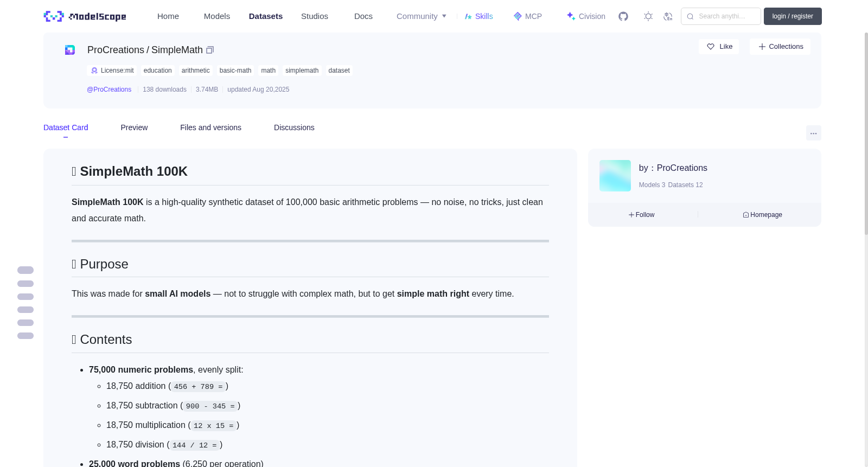The height and width of the screenshot is (467, 868).
Task: Click the '3.74MB' size text
Action: pos(207,89)
